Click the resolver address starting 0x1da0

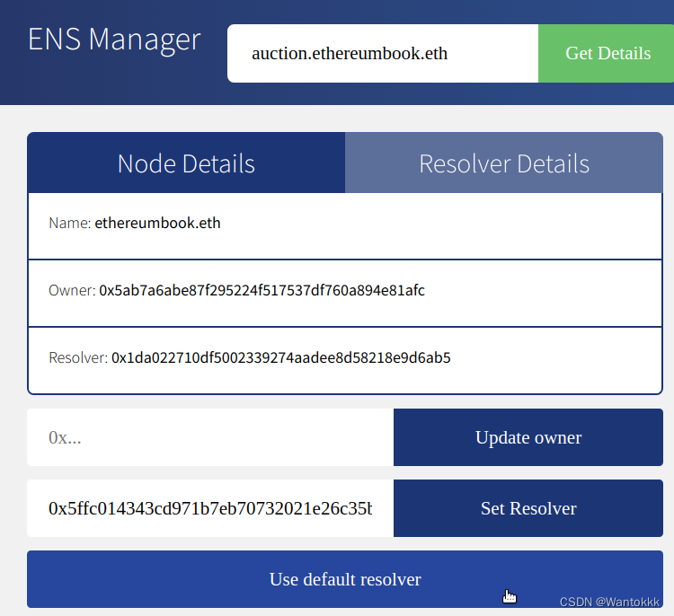pyautogui.click(x=280, y=357)
